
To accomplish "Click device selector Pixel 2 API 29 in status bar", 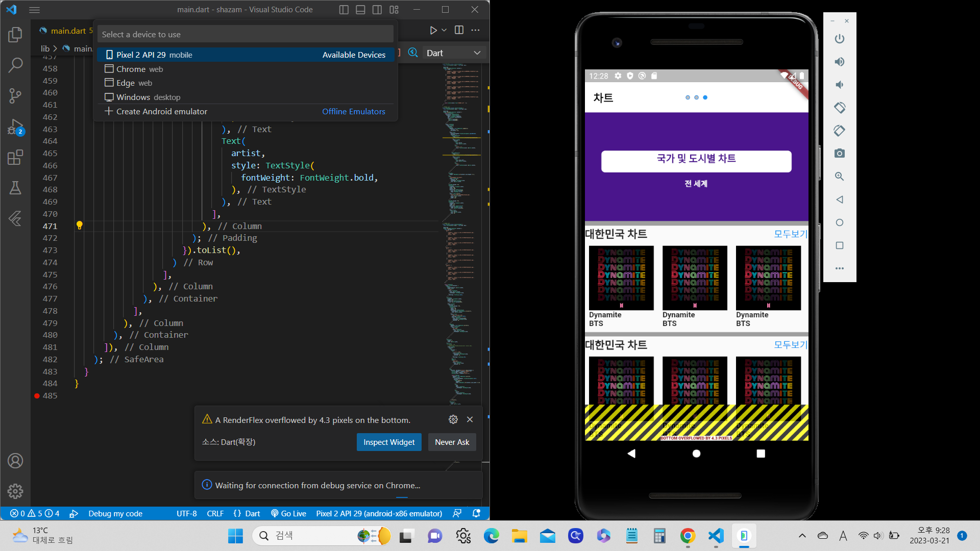I will 379,513.
